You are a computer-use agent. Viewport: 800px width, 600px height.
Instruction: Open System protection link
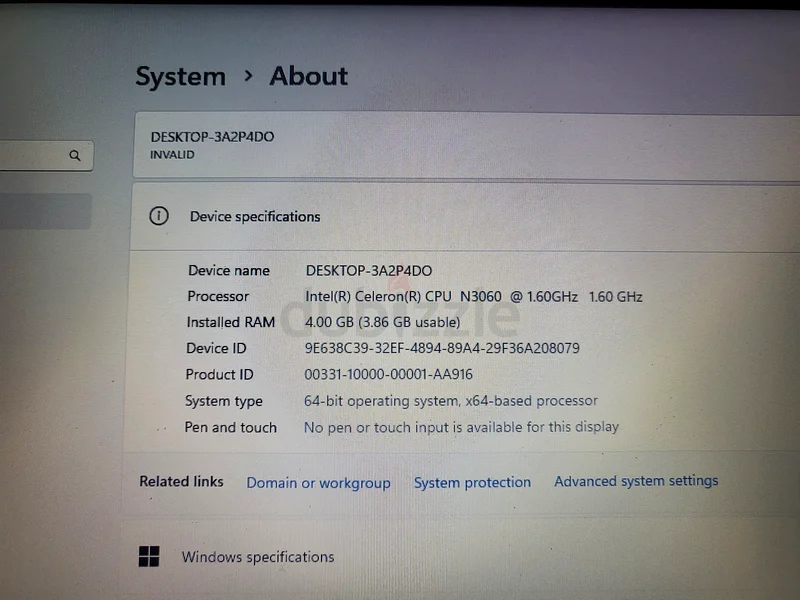pyautogui.click(x=472, y=482)
